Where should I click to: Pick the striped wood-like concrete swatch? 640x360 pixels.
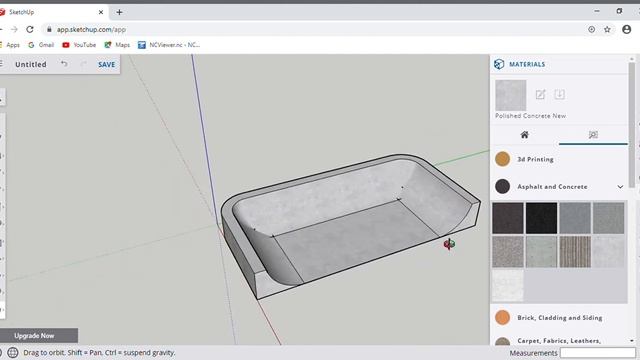pos(575,252)
